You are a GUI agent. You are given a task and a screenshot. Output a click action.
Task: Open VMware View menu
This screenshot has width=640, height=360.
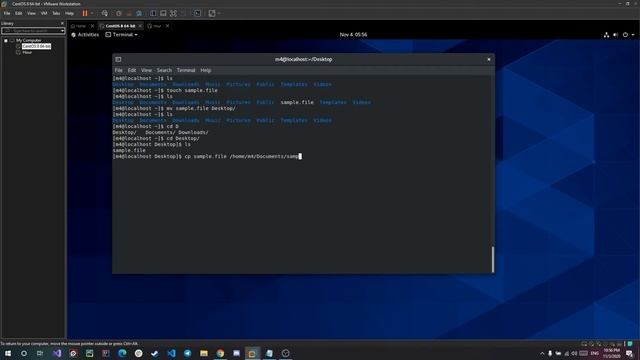pos(31,13)
